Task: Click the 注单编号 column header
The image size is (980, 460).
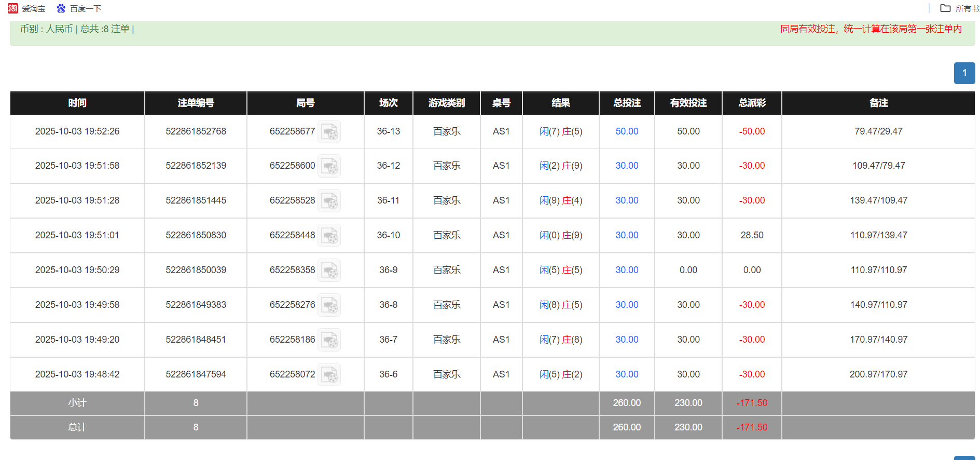Action: click(x=196, y=103)
